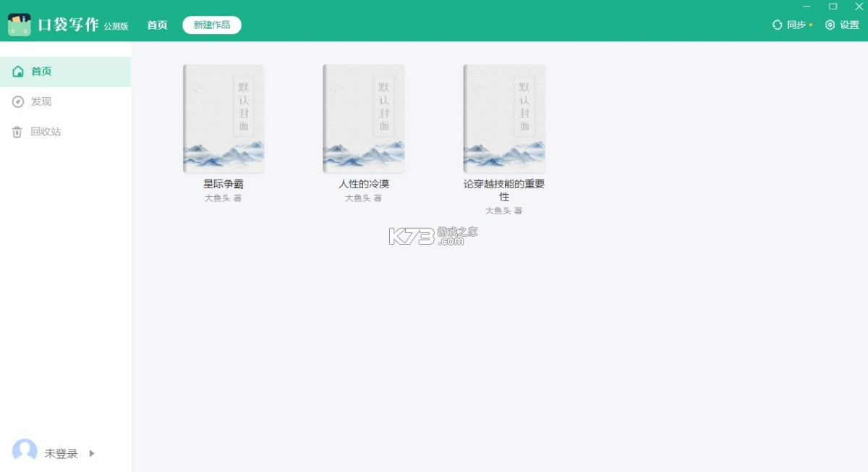Expand the arrow next to 未登录

pos(92,454)
